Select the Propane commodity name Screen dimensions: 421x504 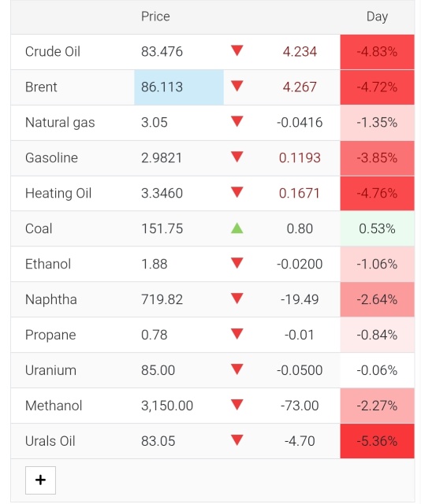tap(50, 335)
